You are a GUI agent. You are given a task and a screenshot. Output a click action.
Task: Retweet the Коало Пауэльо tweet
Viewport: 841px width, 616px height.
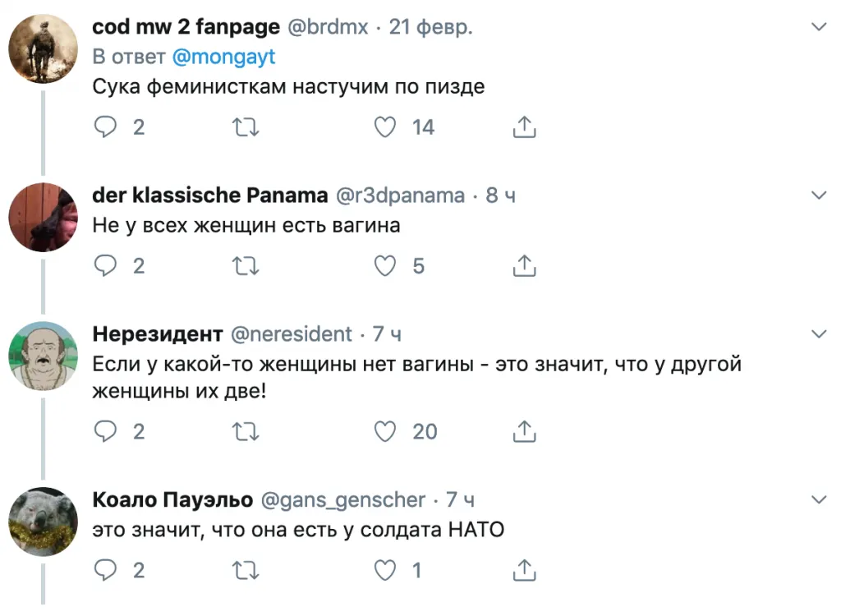pyautogui.click(x=246, y=570)
